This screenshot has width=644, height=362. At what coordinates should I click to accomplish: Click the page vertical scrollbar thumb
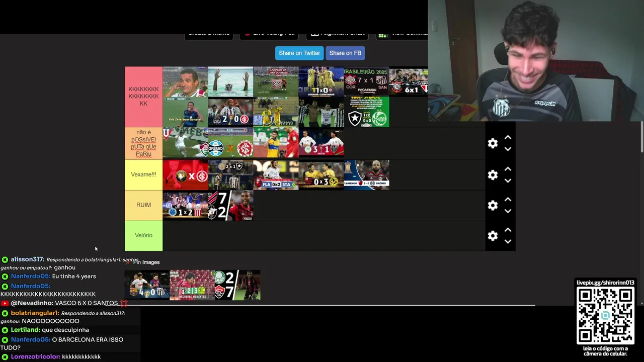coord(642,136)
